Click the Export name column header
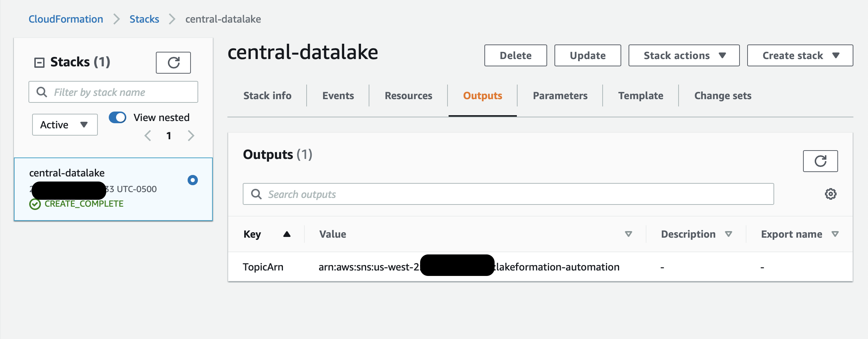Screen dimensions: 868x339 click(791, 234)
